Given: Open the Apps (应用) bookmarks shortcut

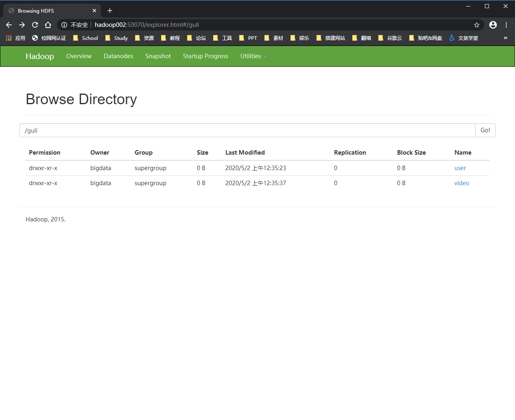Looking at the screenshot, I should pos(15,38).
